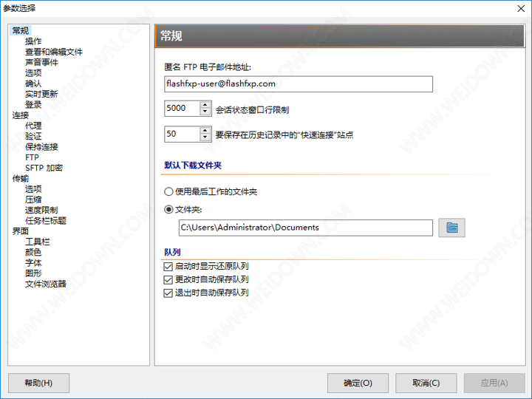This screenshot has width=532, height=399.
Task: Select 传输 category in tree
Action: point(21,179)
